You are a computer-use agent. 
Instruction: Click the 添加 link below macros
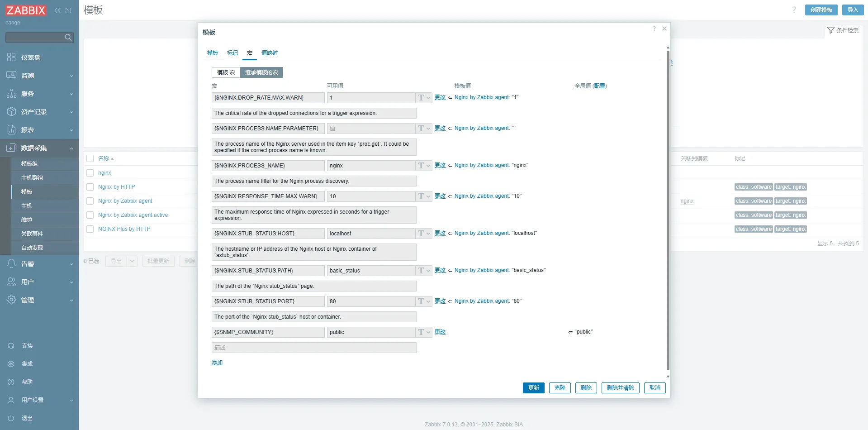pyautogui.click(x=217, y=363)
